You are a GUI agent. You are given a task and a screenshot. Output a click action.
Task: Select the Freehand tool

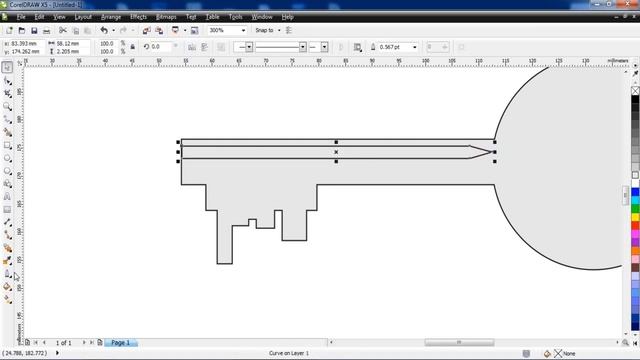[7, 120]
